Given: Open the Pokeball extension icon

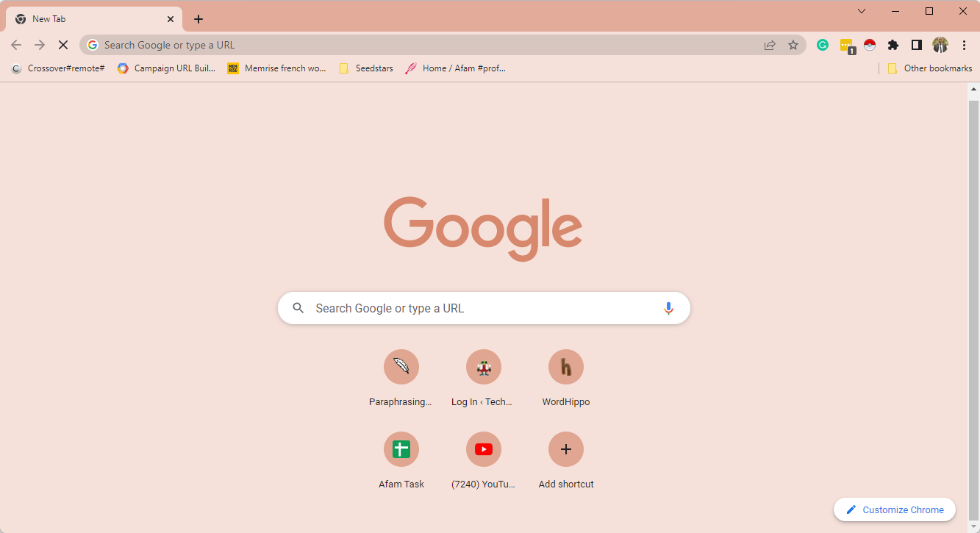Looking at the screenshot, I should click(870, 45).
